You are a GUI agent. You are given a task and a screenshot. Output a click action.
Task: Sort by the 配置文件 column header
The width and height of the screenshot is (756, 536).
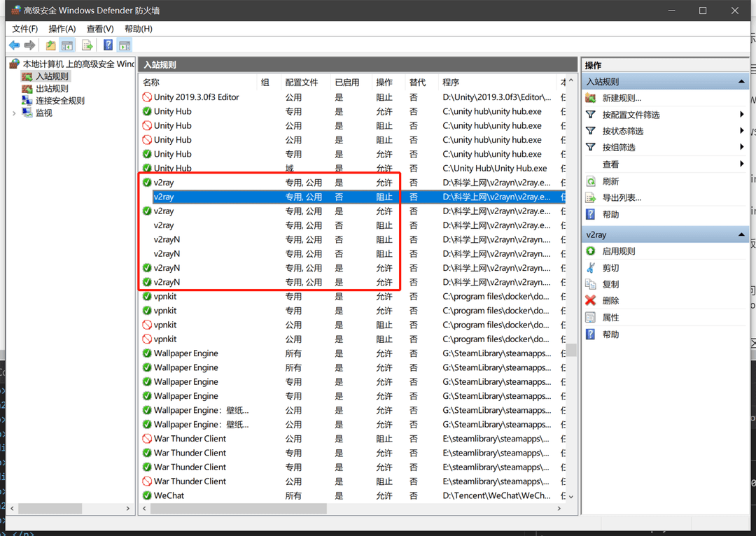click(306, 83)
